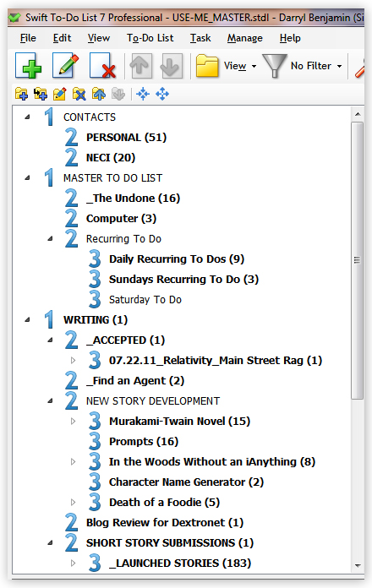
Task: Expand the Murakami-Twain Novel node
Action: (x=74, y=421)
